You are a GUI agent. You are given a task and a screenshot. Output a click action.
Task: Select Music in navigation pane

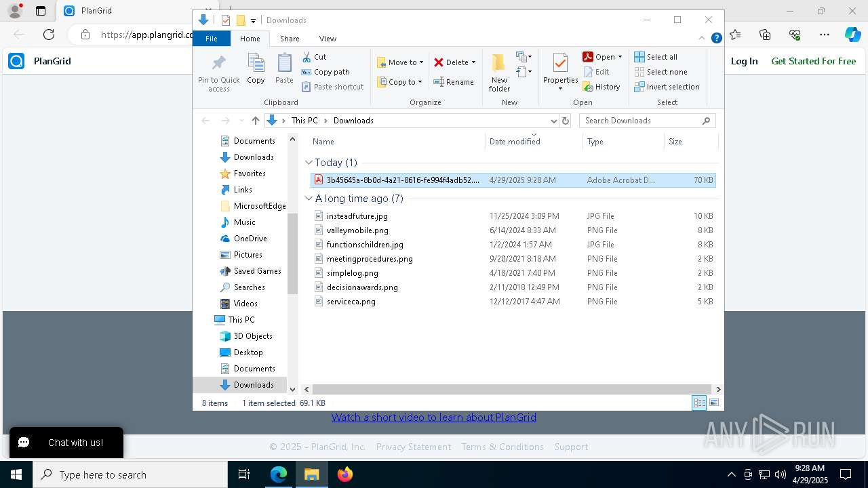pyautogui.click(x=244, y=222)
